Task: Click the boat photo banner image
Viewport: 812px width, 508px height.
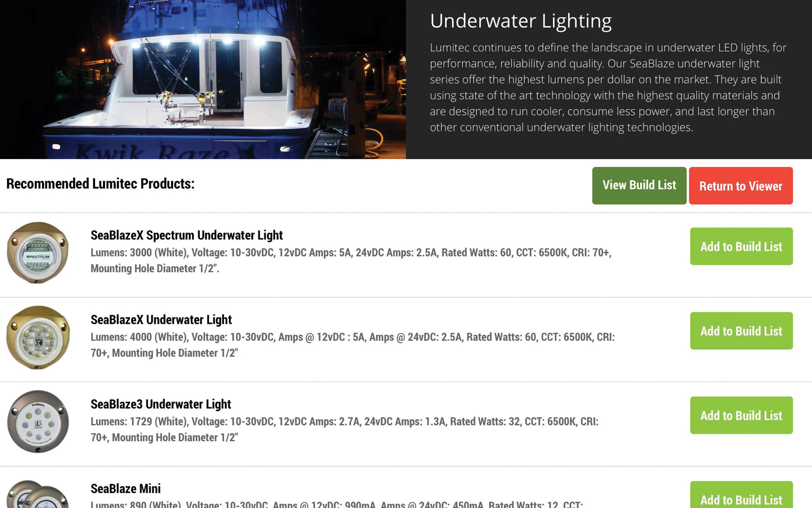Action: pyautogui.click(x=203, y=80)
